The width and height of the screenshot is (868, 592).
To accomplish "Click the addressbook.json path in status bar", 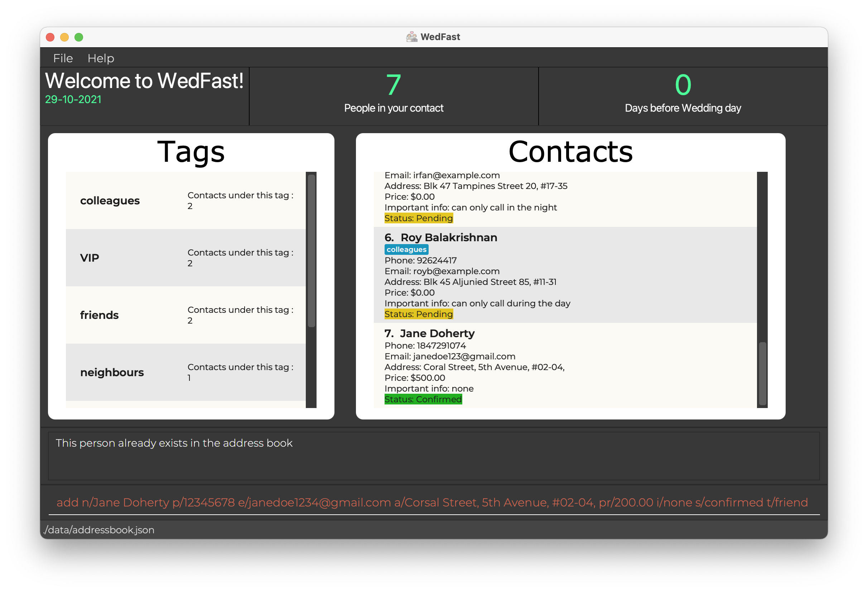I will [x=99, y=530].
